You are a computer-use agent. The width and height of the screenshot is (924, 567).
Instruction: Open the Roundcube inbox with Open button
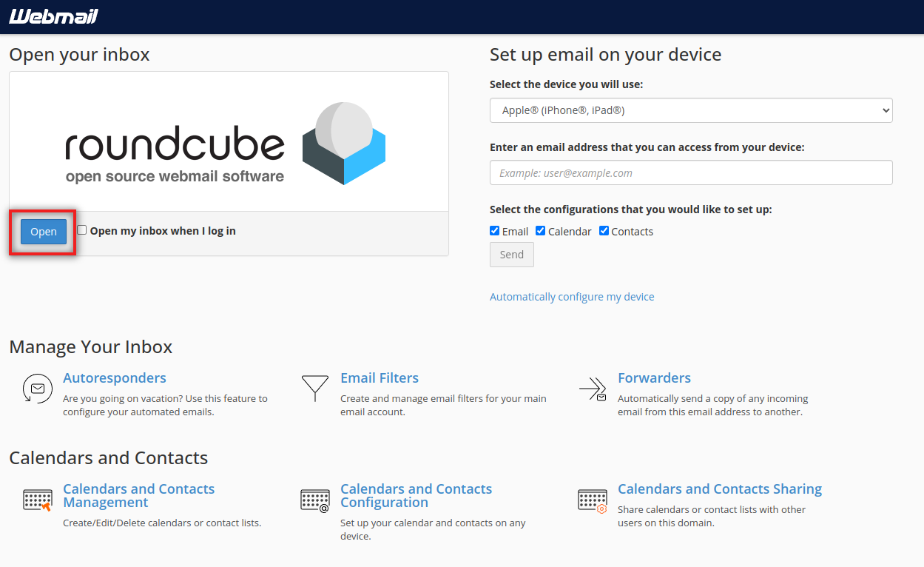(44, 232)
